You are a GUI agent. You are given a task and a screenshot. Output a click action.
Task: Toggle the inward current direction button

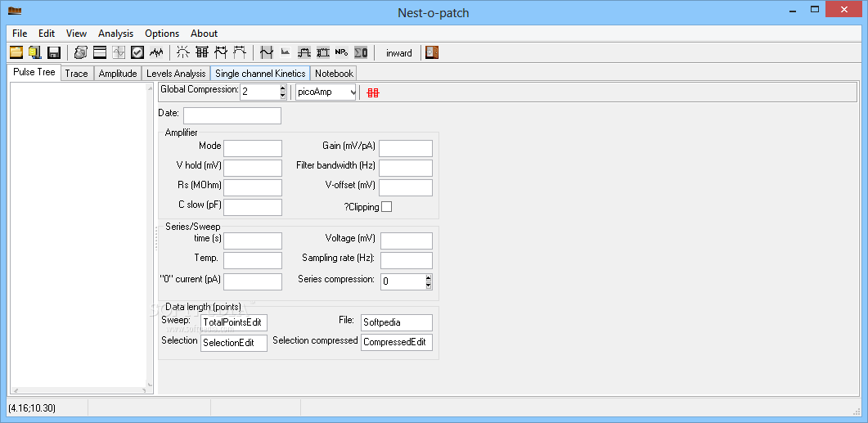pos(398,53)
